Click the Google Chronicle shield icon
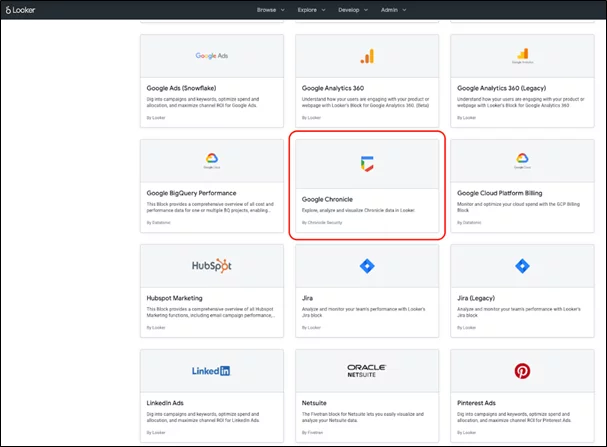 [x=367, y=164]
